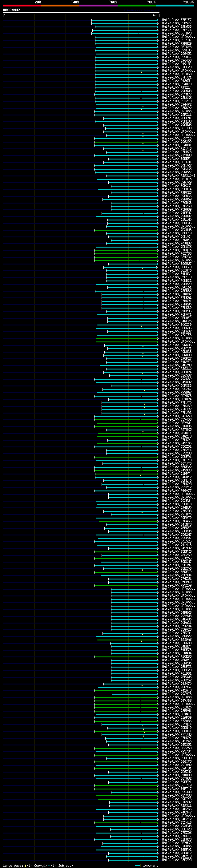
Task: Click the purple ~60% identity legend segment
Action: tap(99, 6)
